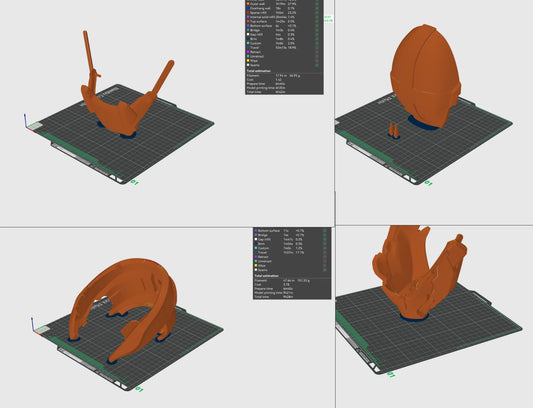
Task: Toggle the Top surface visibility checkmark
Action: 317,21
